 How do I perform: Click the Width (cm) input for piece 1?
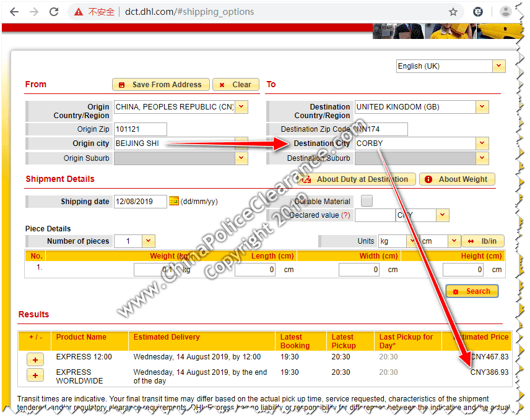359,270
